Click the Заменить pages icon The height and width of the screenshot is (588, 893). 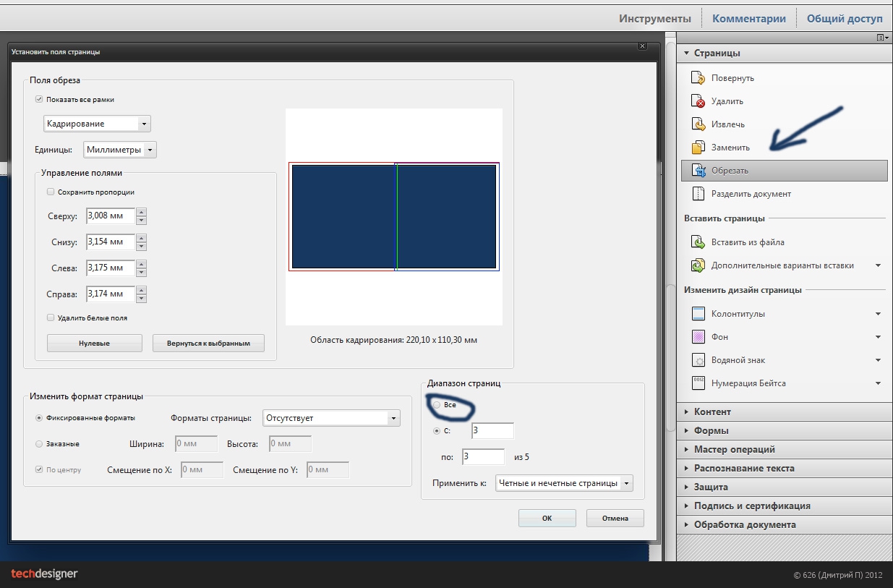698,148
